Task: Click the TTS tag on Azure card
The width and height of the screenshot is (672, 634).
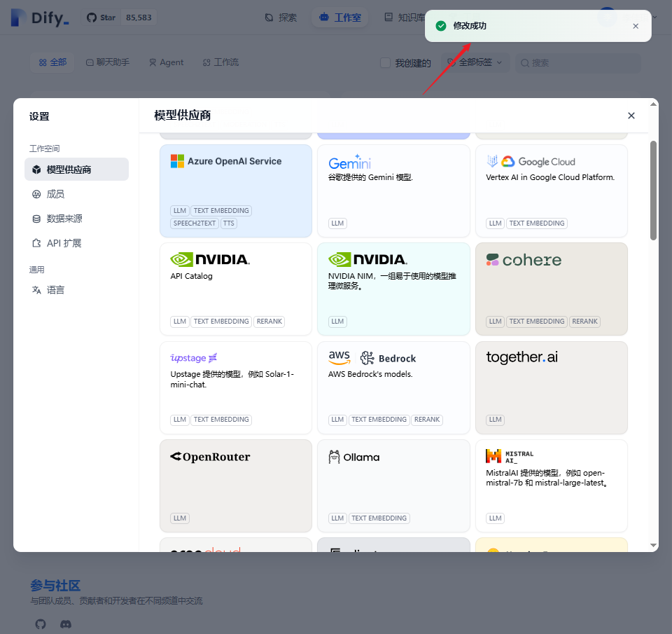Action: 229,223
